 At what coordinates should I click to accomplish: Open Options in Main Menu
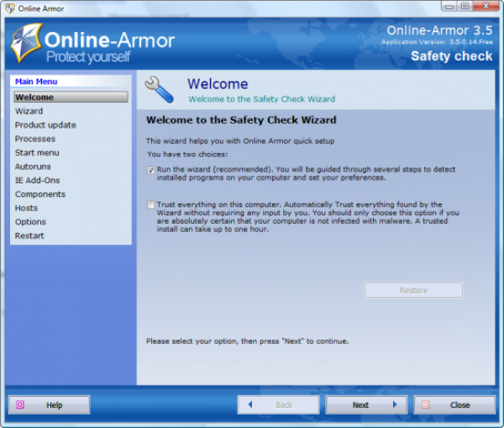click(30, 222)
